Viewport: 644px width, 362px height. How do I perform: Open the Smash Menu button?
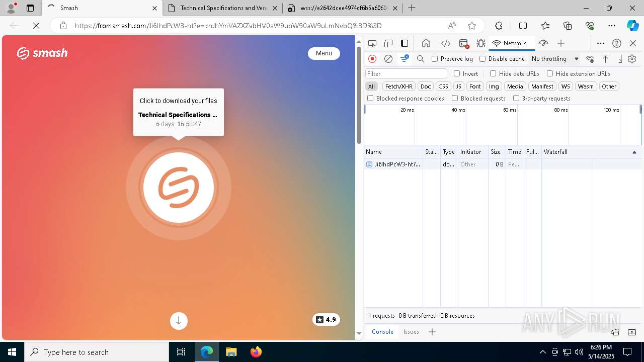tap(324, 53)
